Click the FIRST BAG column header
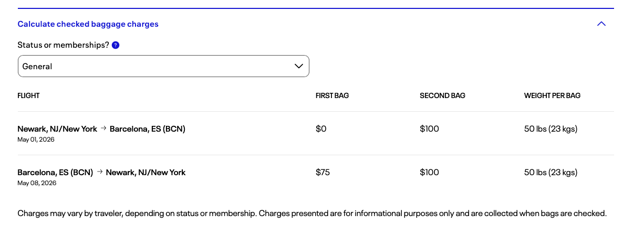Screen dimensions: 644x236 pyautogui.click(x=332, y=95)
